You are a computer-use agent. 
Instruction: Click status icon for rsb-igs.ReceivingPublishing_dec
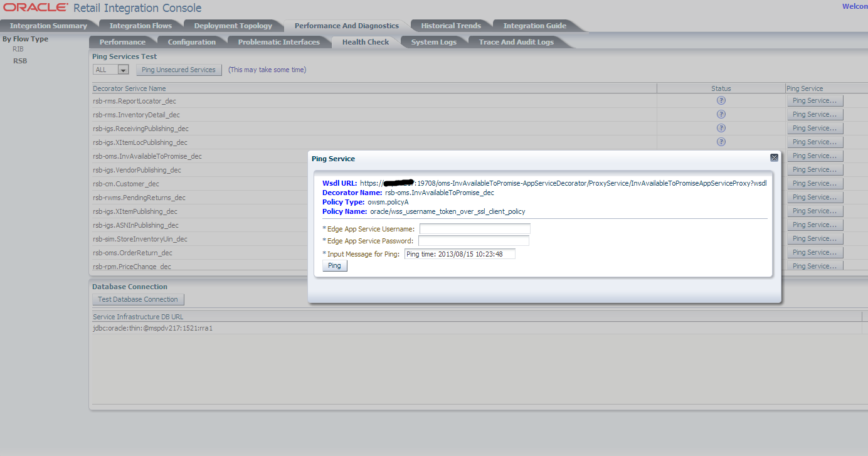[x=721, y=128]
